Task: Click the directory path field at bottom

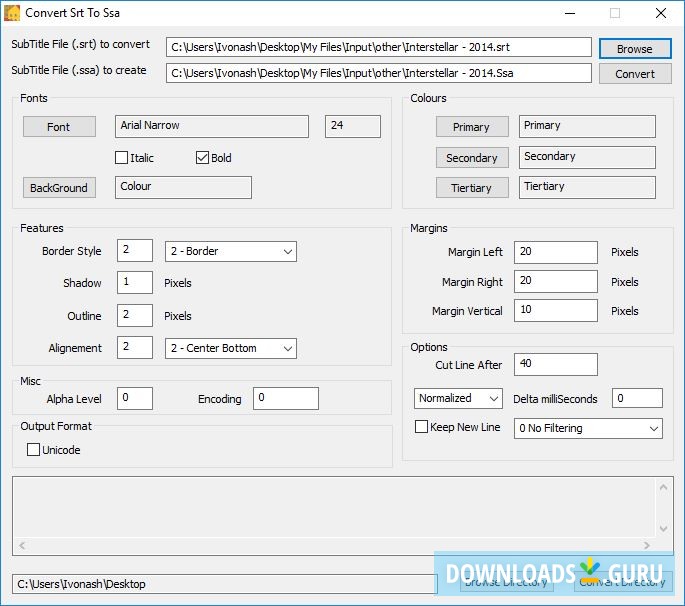Action: coord(225,584)
